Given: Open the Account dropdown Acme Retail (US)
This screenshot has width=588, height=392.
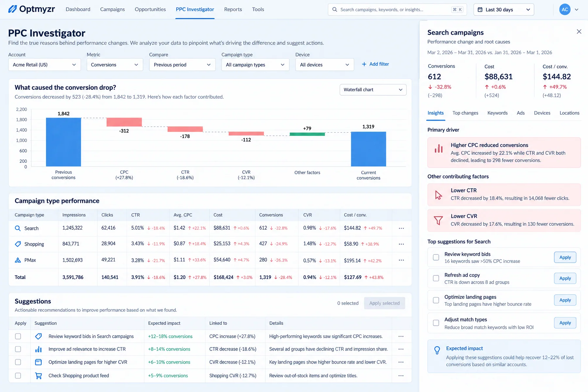Looking at the screenshot, I should (44, 65).
